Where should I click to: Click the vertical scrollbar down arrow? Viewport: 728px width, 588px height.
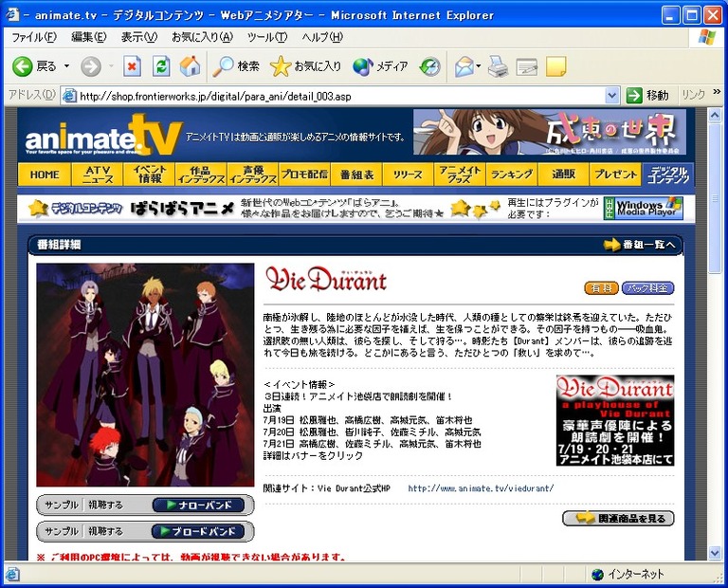pos(715,553)
